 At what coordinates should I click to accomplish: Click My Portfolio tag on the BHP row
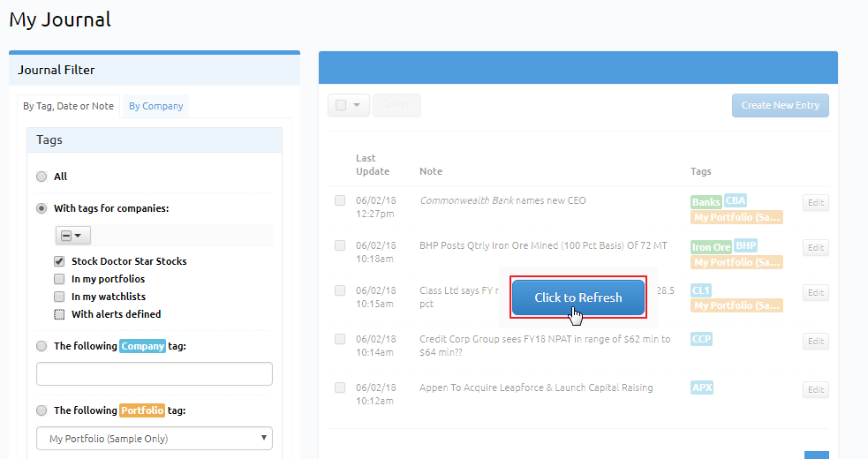coord(736,262)
